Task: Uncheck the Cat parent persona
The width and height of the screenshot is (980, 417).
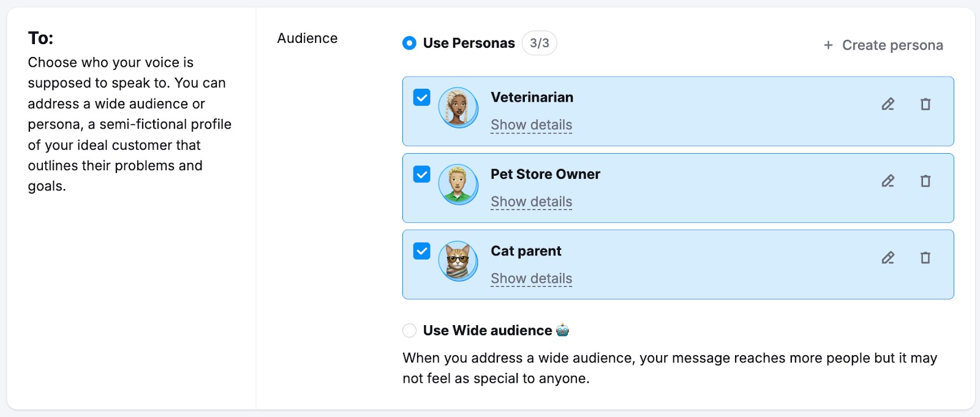Action: coord(421,250)
